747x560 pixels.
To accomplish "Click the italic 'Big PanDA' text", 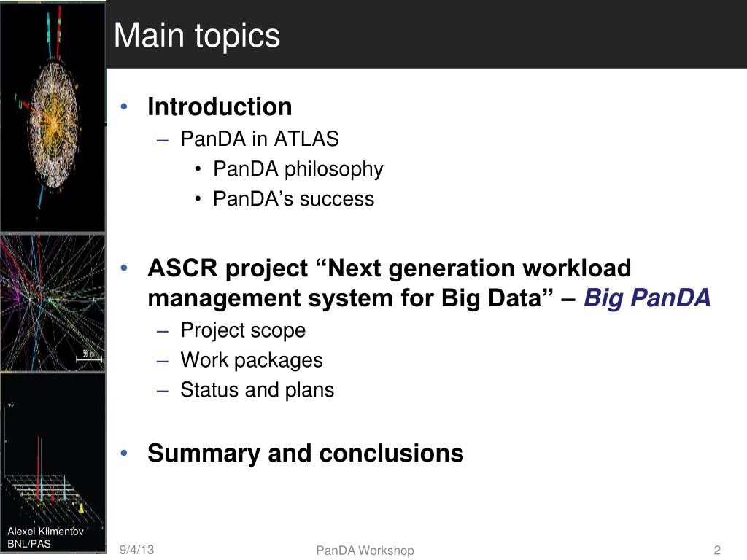I will 647,298.
